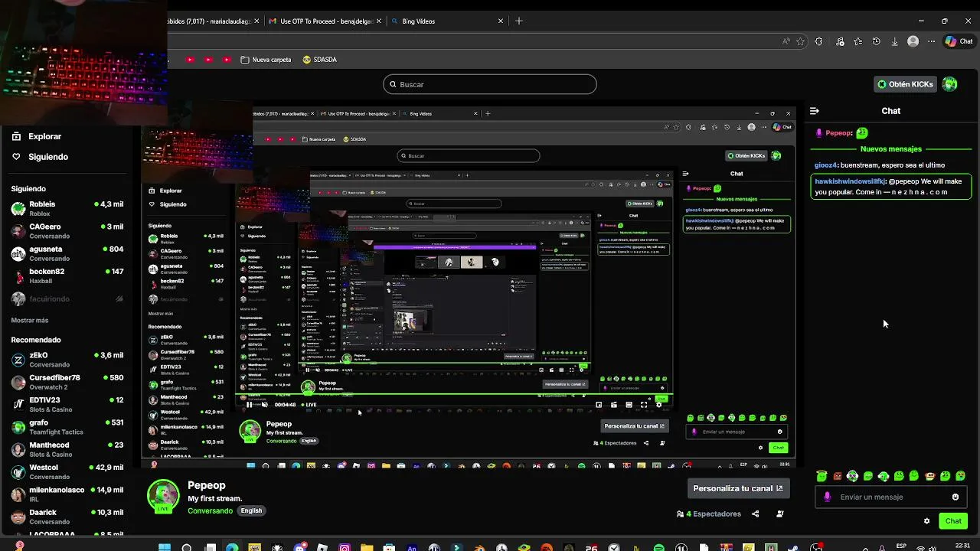This screenshot has height=551, width=980.
Task: Click the Conversando category link
Action: (x=210, y=510)
